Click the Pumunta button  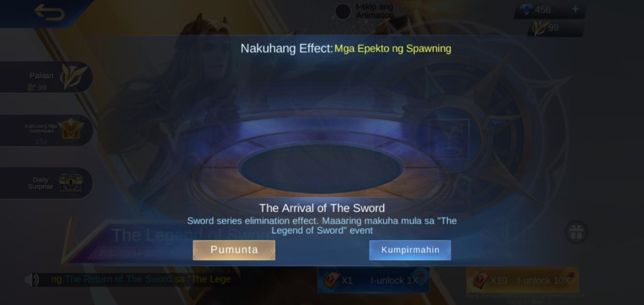(x=234, y=250)
